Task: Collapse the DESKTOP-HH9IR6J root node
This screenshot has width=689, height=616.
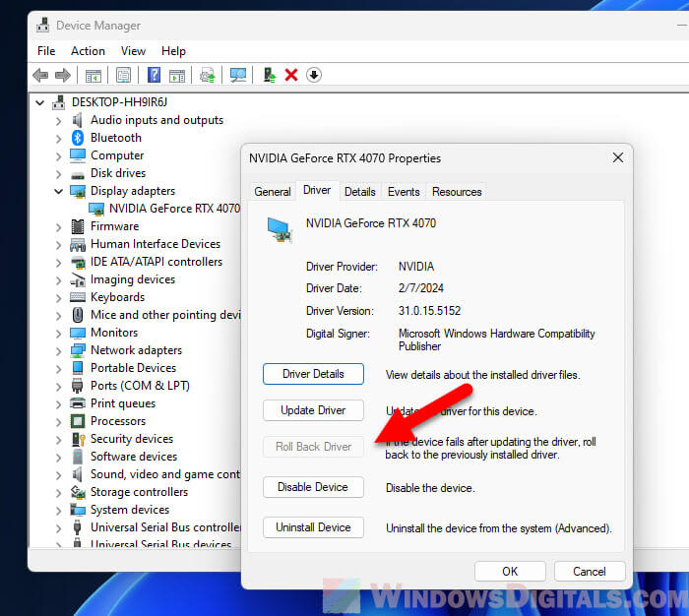Action: click(x=40, y=102)
